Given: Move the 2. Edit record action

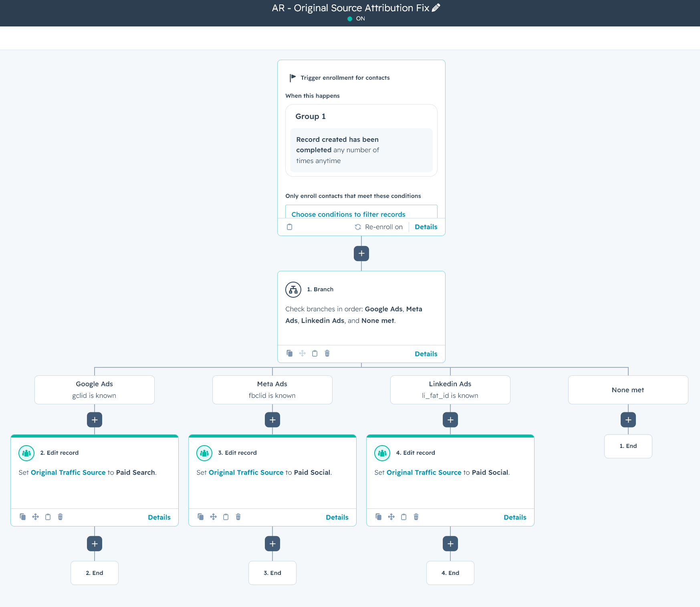Looking at the screenshot, I should [36, 517].
